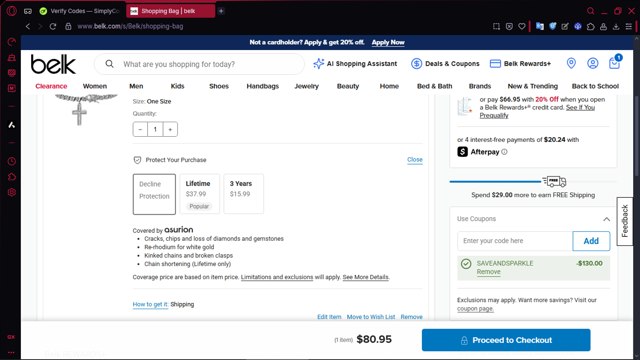Click the browser address bar URL
The image size is (640, 360).
(130, 26)
